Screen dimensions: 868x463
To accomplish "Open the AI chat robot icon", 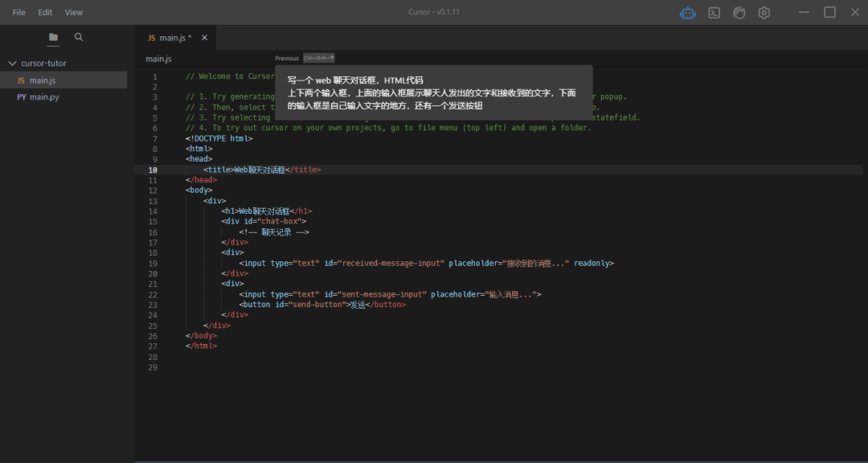I will click(688, 13).
